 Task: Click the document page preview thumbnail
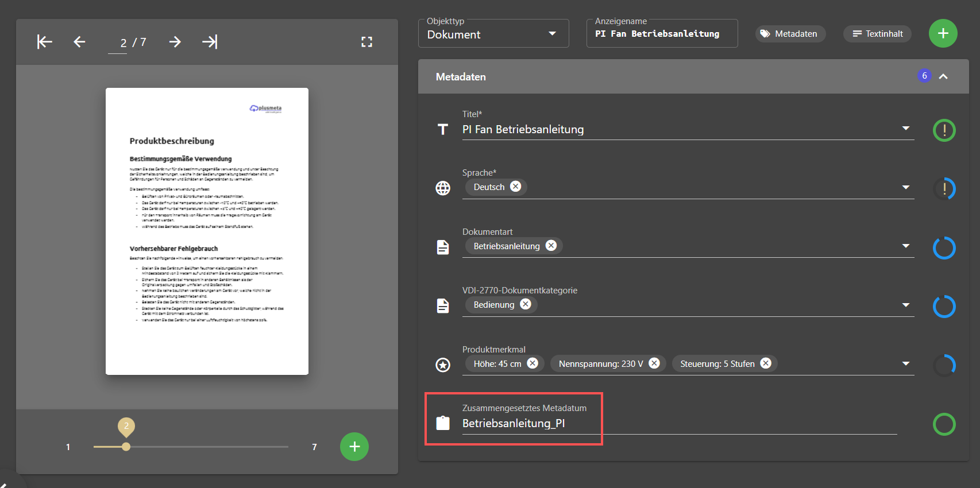coord(207,231)
